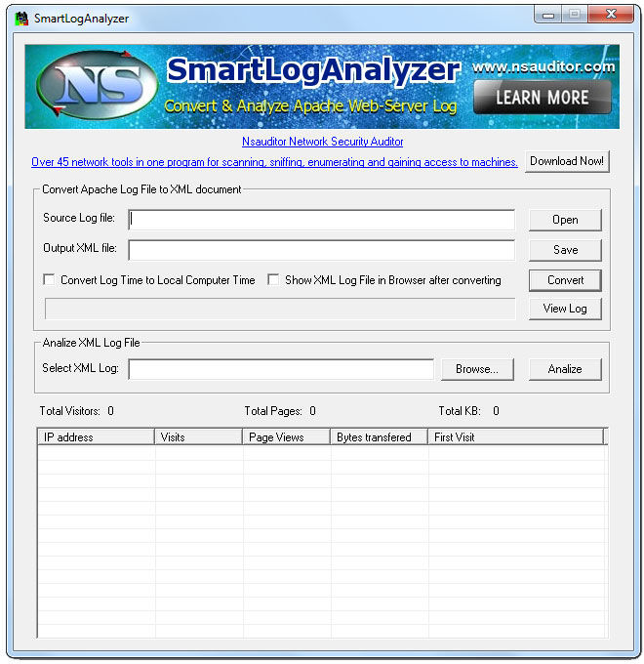Open the Nsauditor Network Security Auditor link
Screen dimensions: 644x664
322,142
